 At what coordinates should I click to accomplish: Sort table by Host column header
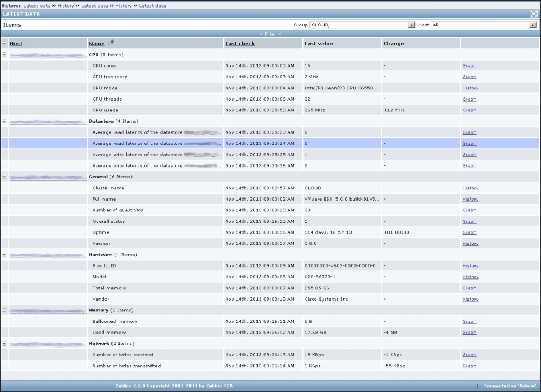16,44
